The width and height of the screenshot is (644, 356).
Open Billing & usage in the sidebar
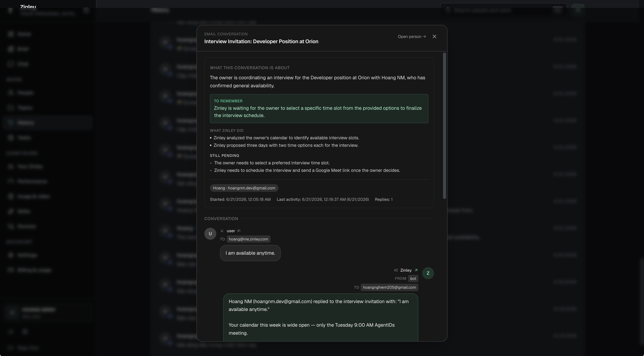click(x=34, y=270)
